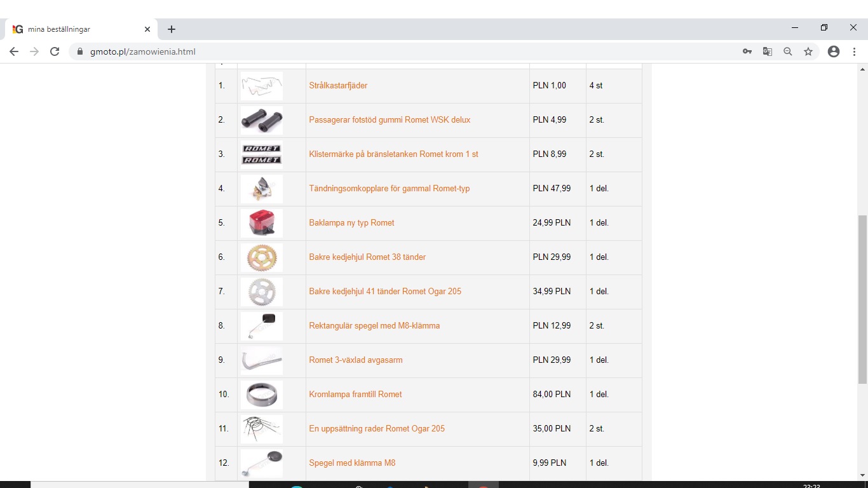Image resolution: width=868 pixels, height=488 pixels.
Task: Open the saved passwords key icon
Action: (x=747, y=51)
